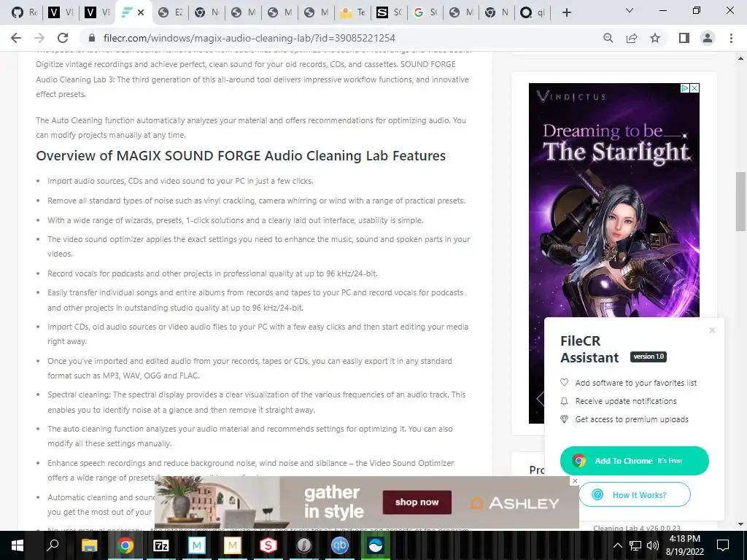Reload the FileCR page
The image size is (747, 560).
click(x=63, y=38)
